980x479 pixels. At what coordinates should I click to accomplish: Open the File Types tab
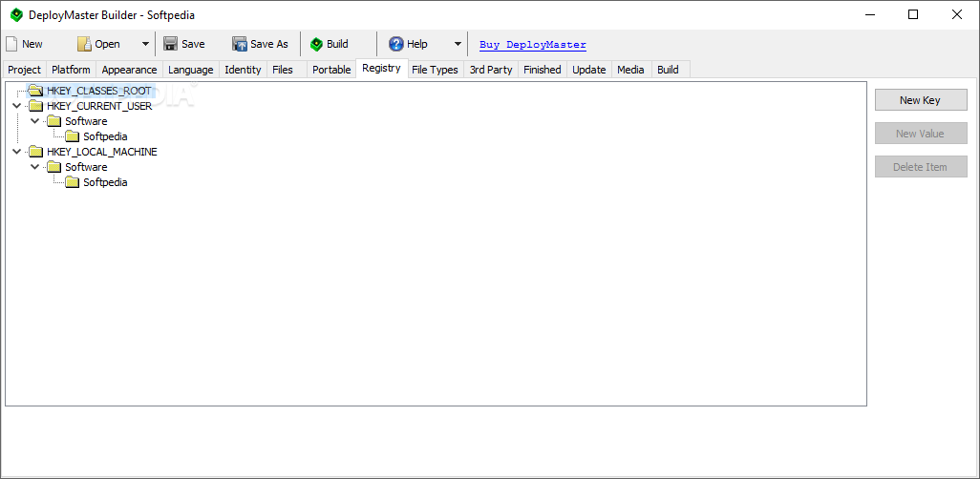click(x=435, y=70)
